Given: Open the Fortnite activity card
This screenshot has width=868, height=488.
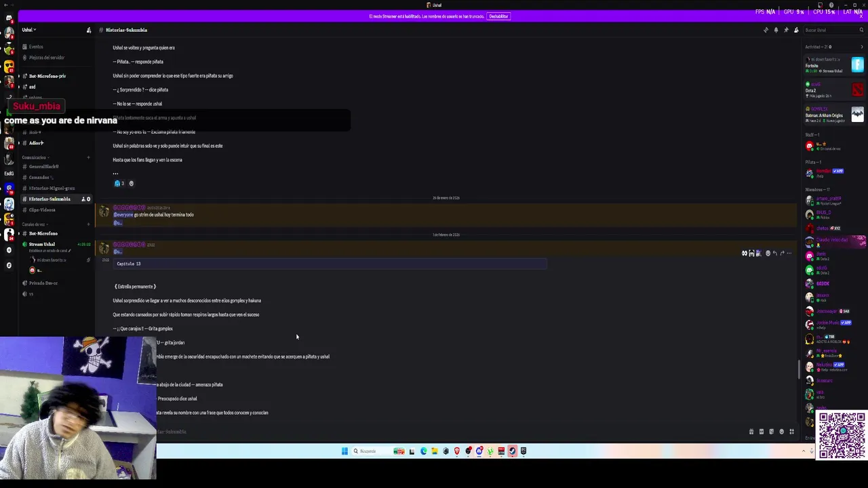Looking at the screenshot, I should [834, 65].
